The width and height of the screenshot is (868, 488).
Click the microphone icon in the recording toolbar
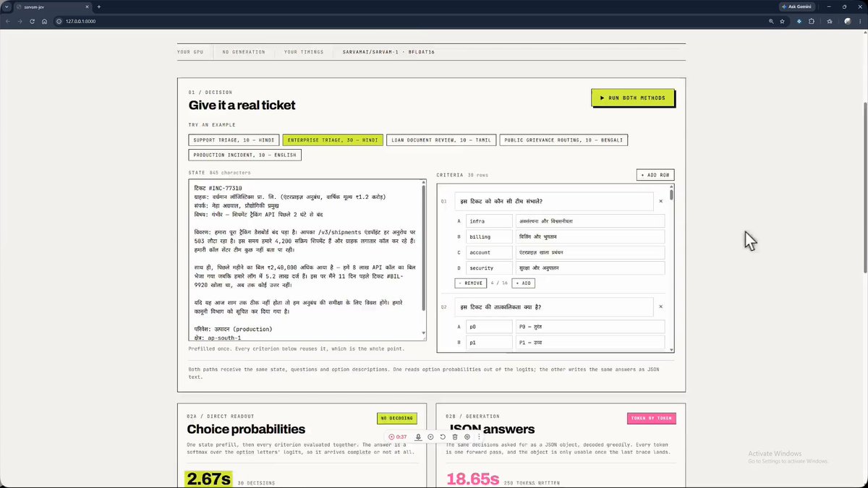click(x=418, y=437)
